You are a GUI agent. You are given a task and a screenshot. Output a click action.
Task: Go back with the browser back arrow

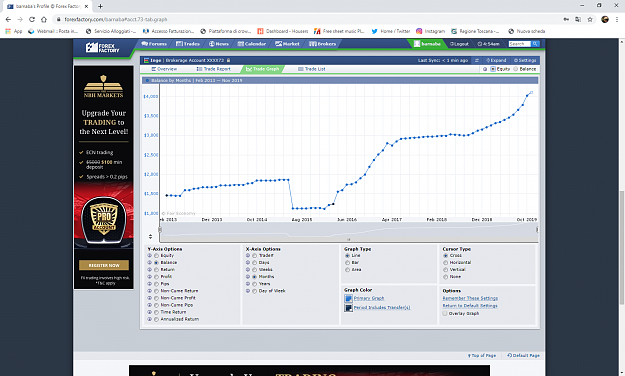coord(8,19)
